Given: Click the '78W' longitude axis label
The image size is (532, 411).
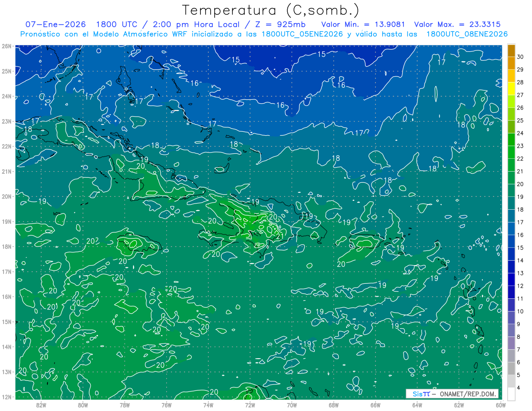Looking at the screenshot, I should coord(125,404).
